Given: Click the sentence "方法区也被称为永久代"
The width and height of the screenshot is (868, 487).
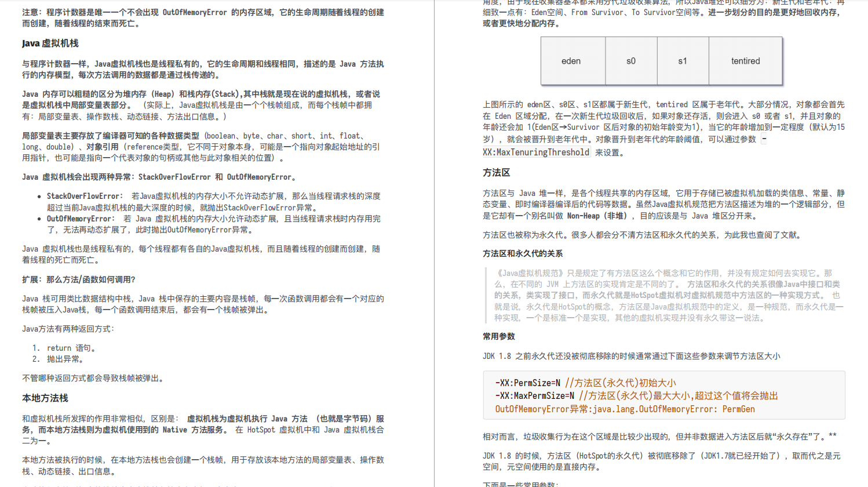Looking at the screenshot, I should 643,235.
